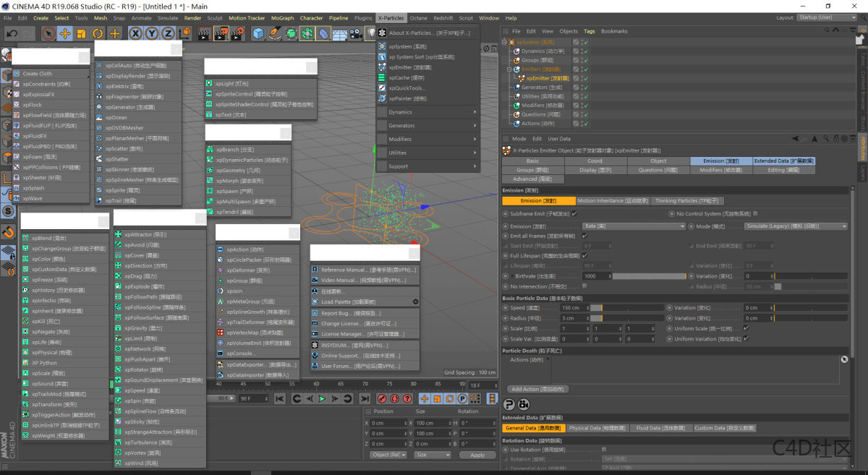Click the cube primitive icon in the toolbar
The image size is (868, 475).
[x=257, y=34]
